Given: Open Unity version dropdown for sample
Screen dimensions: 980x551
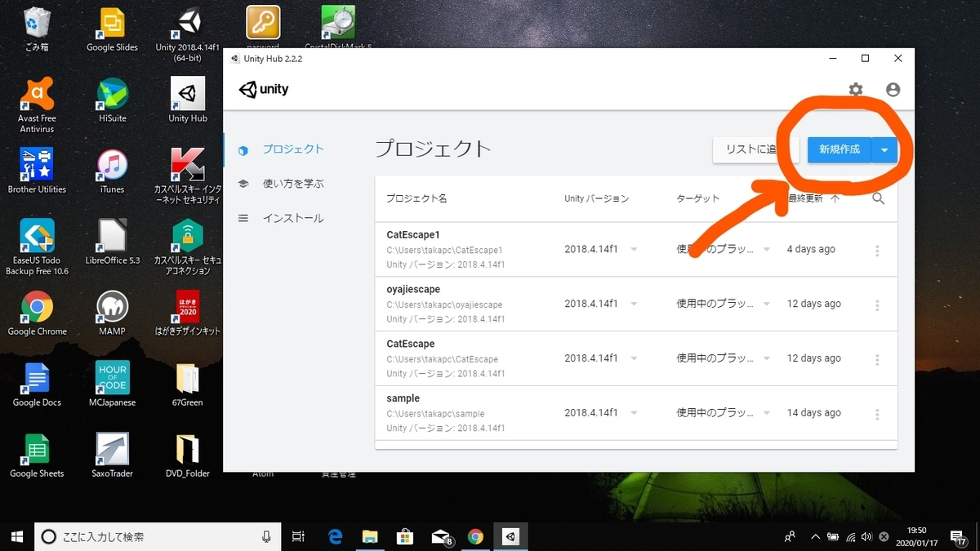Looking at the screenshot, I should click(x=634, y=413).
